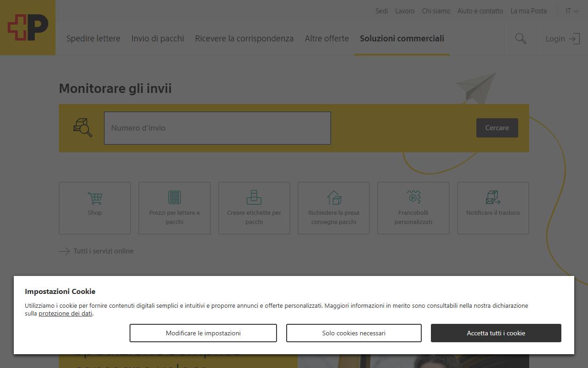588x368 pixels.
Task: Click the Prezzi per lettere e pacchi label
Action: coord(175,217)
